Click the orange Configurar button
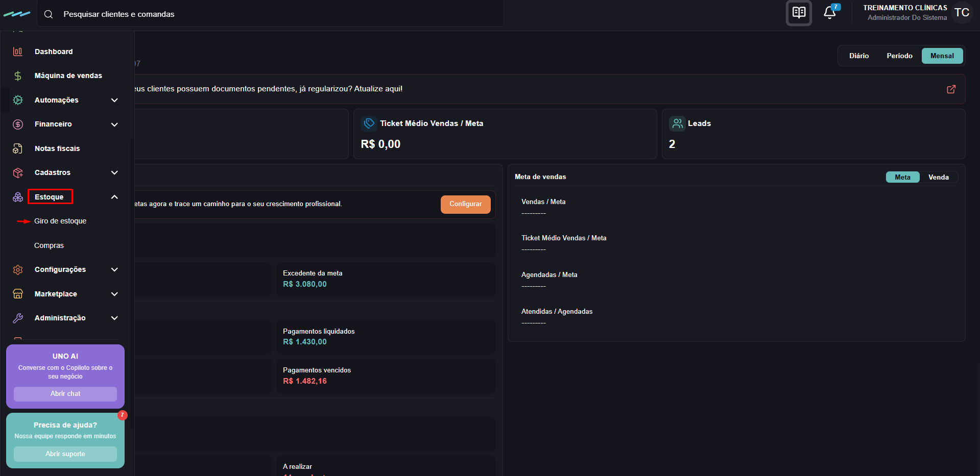This screenshot has width=980, height=476. point(465,204)
